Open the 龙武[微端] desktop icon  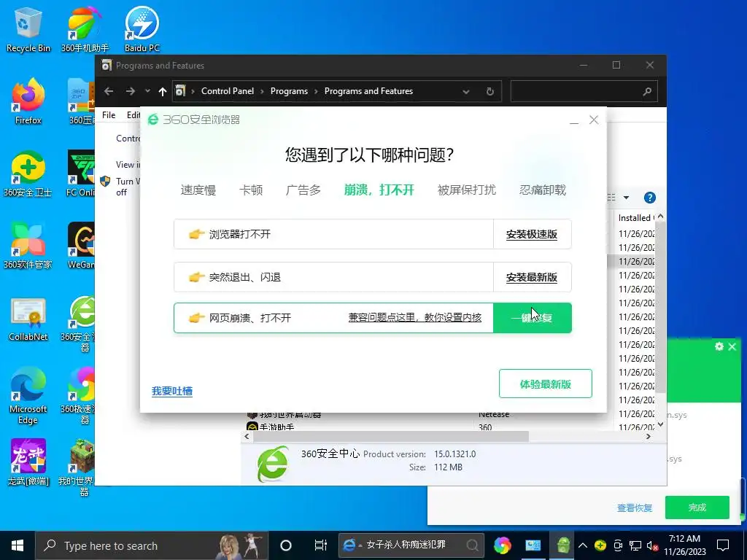28,462
